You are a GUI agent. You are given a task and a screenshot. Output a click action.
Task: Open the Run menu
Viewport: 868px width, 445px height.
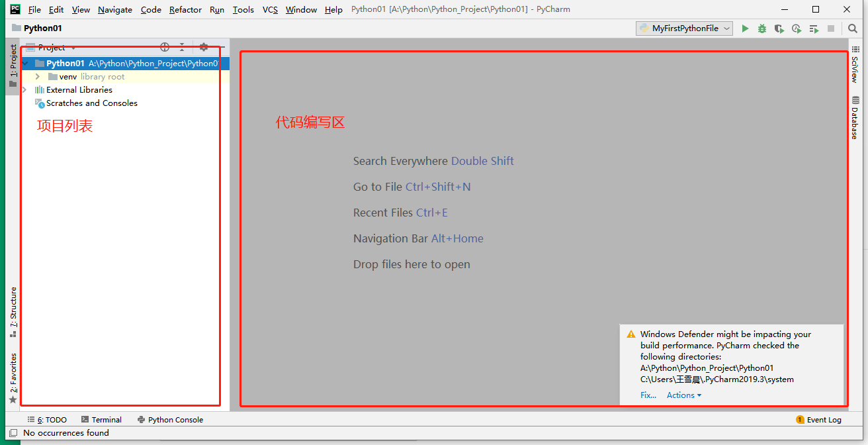click(217, 9)
